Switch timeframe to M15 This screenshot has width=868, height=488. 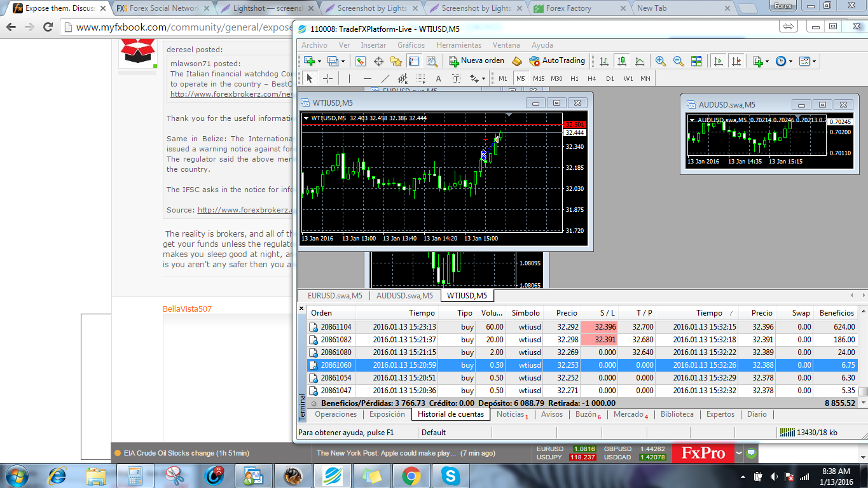tap(539, 78)
